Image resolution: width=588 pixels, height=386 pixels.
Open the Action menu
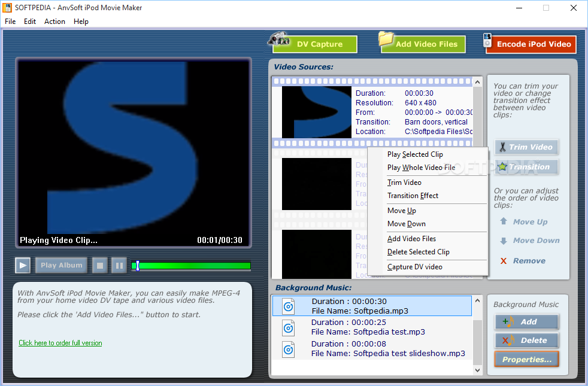[54, 22]
